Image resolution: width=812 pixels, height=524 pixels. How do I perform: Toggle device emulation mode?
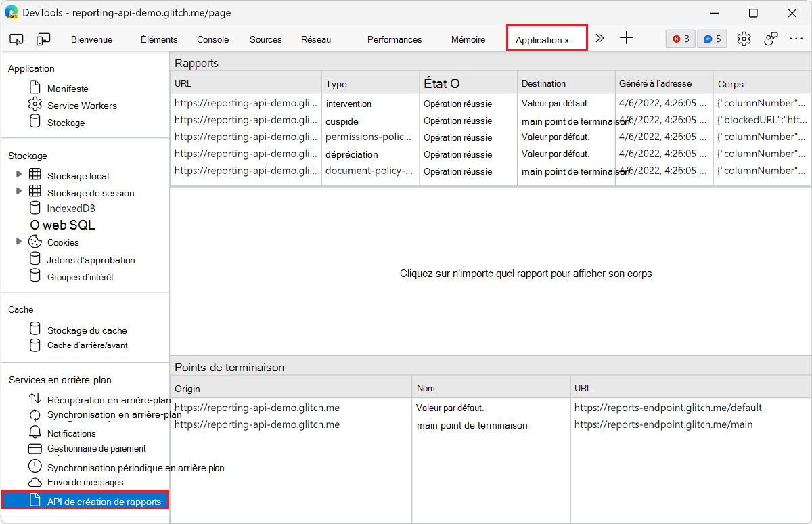click(x=43, y=39)
